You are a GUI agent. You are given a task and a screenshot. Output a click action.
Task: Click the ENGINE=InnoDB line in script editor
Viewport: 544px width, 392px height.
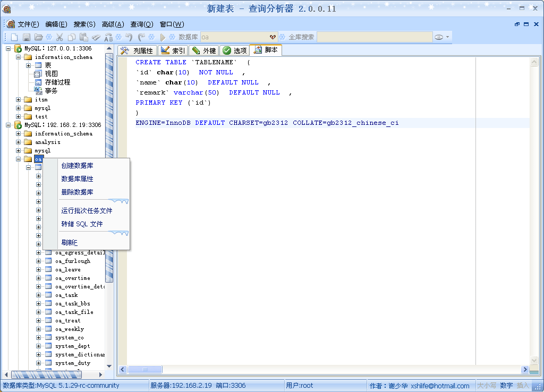pyautogui.click(x=267, y=123)
